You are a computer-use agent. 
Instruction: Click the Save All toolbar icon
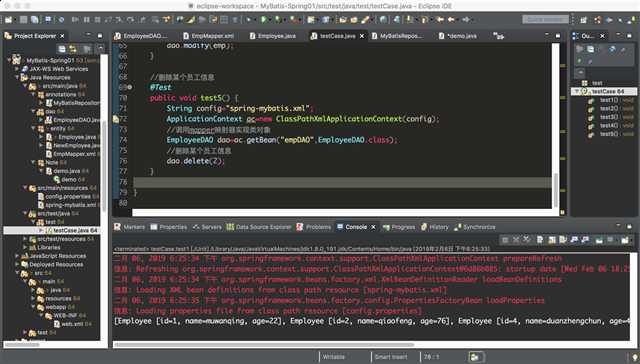35,20
